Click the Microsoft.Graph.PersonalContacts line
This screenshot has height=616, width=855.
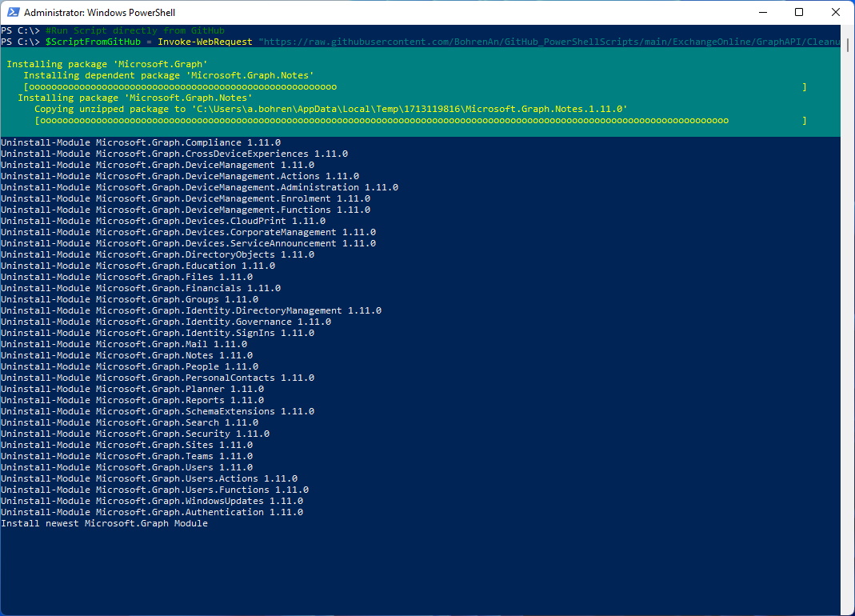coord(158,378)
